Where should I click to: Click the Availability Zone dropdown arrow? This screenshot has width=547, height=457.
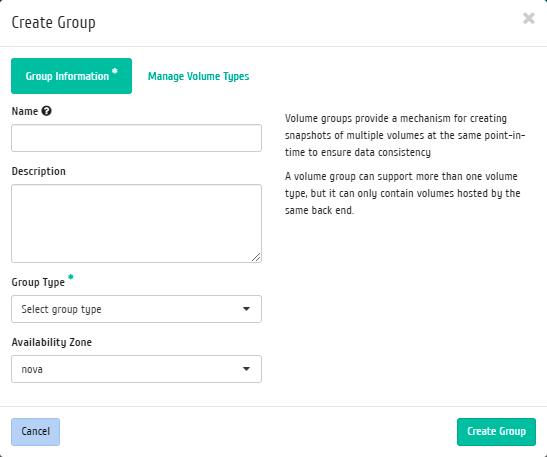click(x=246, y=369)
